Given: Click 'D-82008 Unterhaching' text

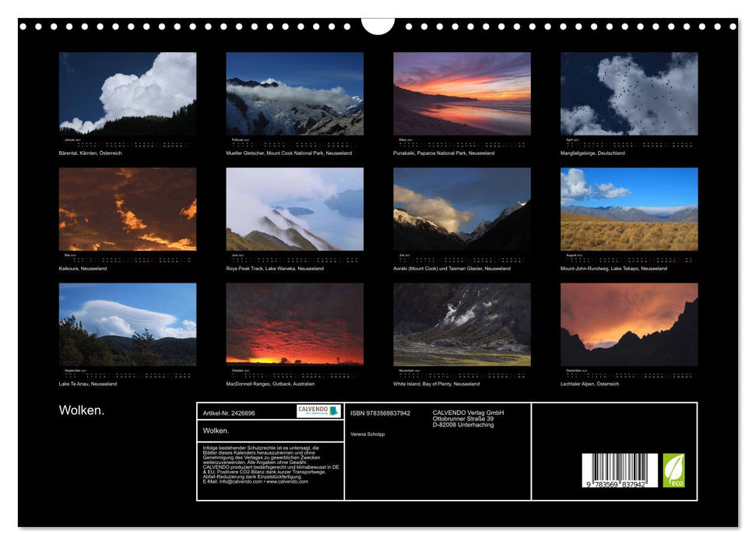Looking at the screenshot, I should coord(462,425).
